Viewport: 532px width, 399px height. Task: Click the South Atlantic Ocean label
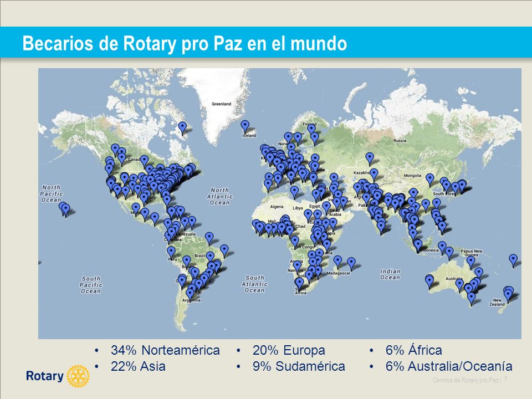(x=255, y=284)
